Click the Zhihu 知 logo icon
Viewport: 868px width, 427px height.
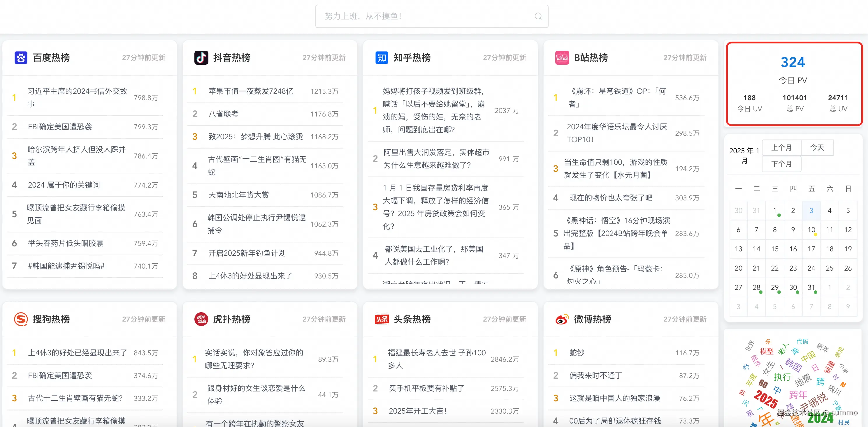(x=382, y=58)
